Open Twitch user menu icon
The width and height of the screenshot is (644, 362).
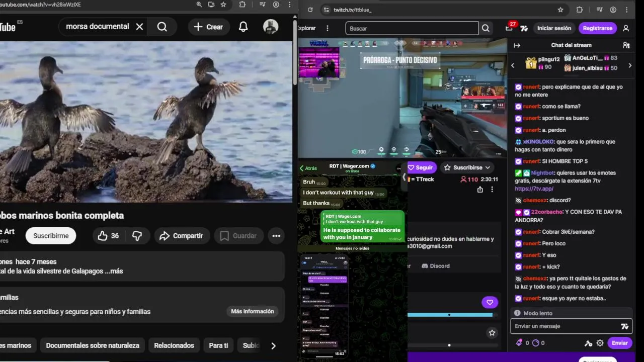tap(626, 28)
